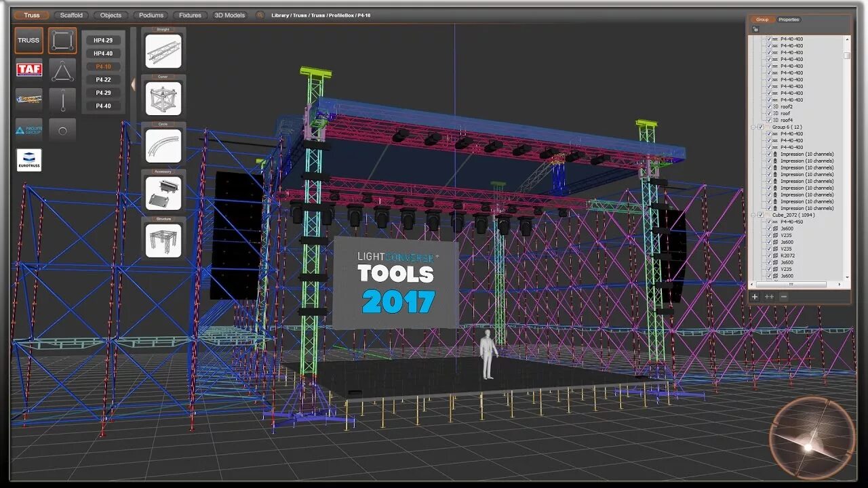
Task: Select the 'R2072' tree row
Action: (787, 256)
